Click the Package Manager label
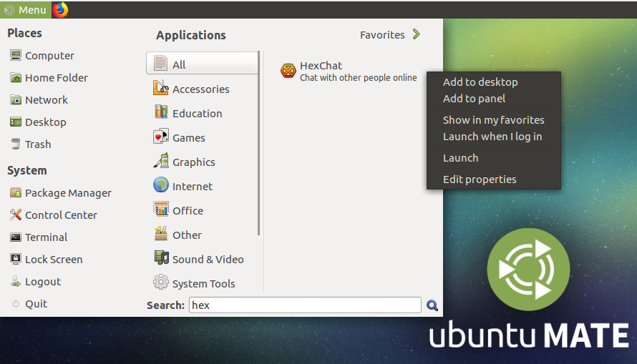The height and width of the screenshot is (364, 637). [68, 193]
